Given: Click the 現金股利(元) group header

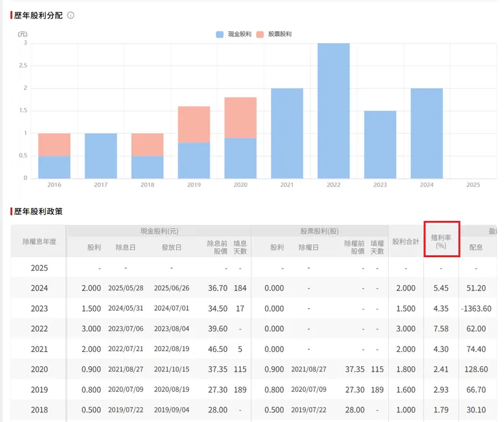Looking at the screenshot, I should [159, 231].
